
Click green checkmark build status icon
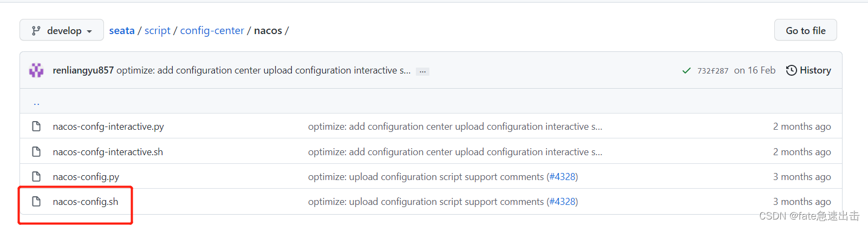(x=686, y=71)
